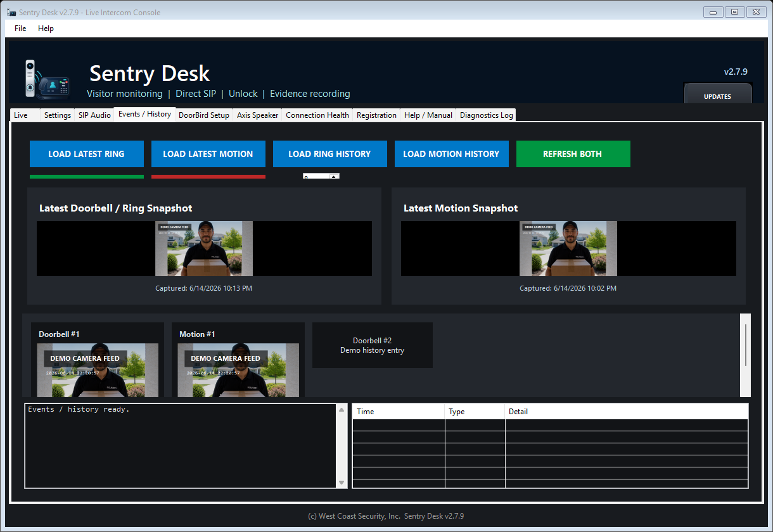The width and height of the screenshot is (773, 532).
Task: Click the LOAD LATEST MOTION button
Action: click(x=208, y=154)
